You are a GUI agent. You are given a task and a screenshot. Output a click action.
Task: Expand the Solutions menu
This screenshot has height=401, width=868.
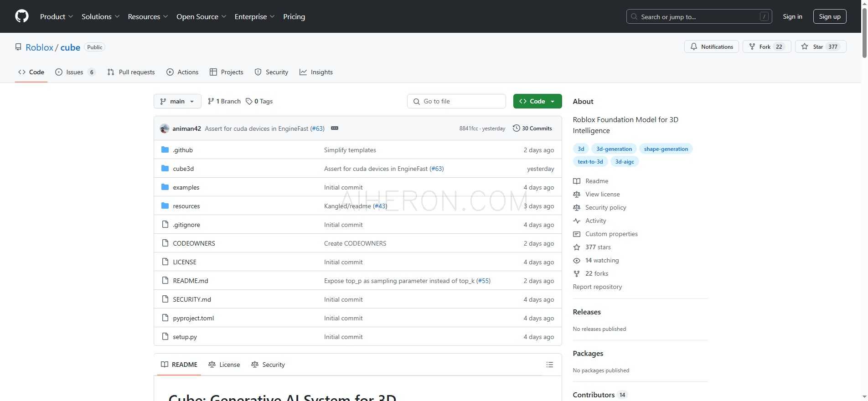101,16
